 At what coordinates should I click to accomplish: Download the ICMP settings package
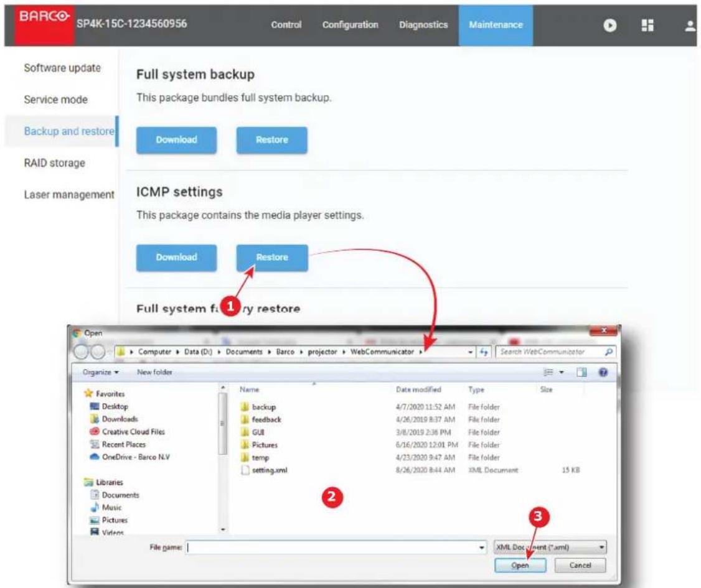click(176, 258)
